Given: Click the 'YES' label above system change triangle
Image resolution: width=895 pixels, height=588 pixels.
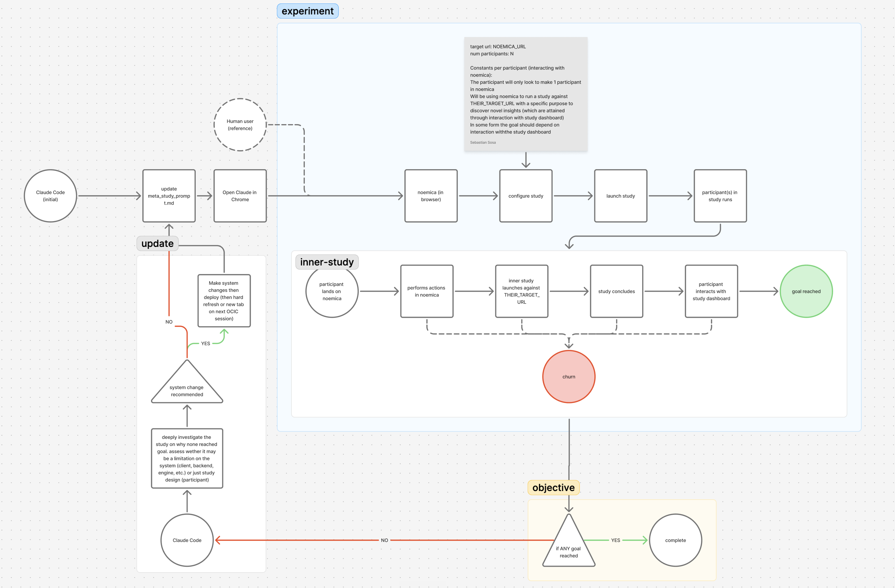Looking at the screenshot, I should [x=205, y=344].
